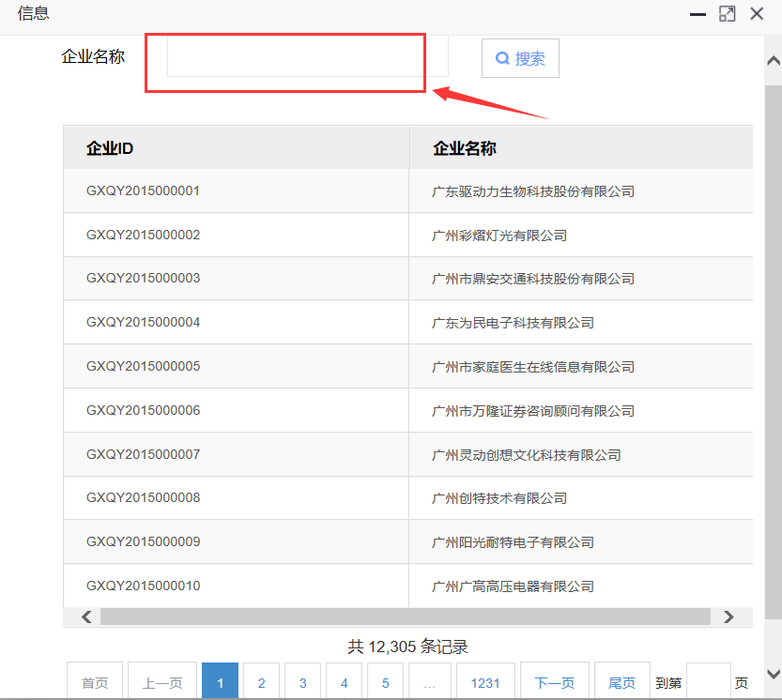Click the 企业ID column header
Image resolution: width=782 pixels, height=700 pixels.
236,147
